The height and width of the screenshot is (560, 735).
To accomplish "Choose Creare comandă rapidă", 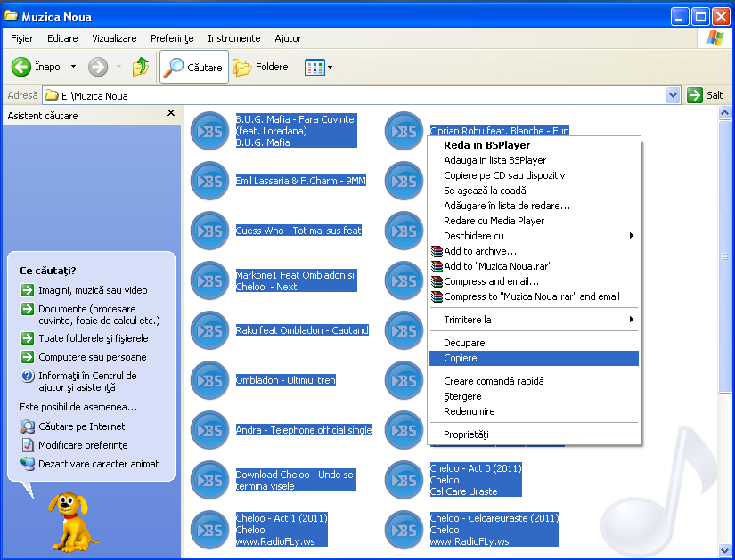I will 534,381.
